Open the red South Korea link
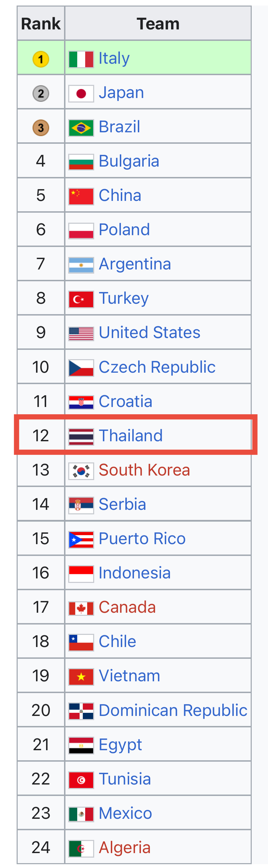Image resolution: width=268 pixels, height=868 pixels. [144, 470]
